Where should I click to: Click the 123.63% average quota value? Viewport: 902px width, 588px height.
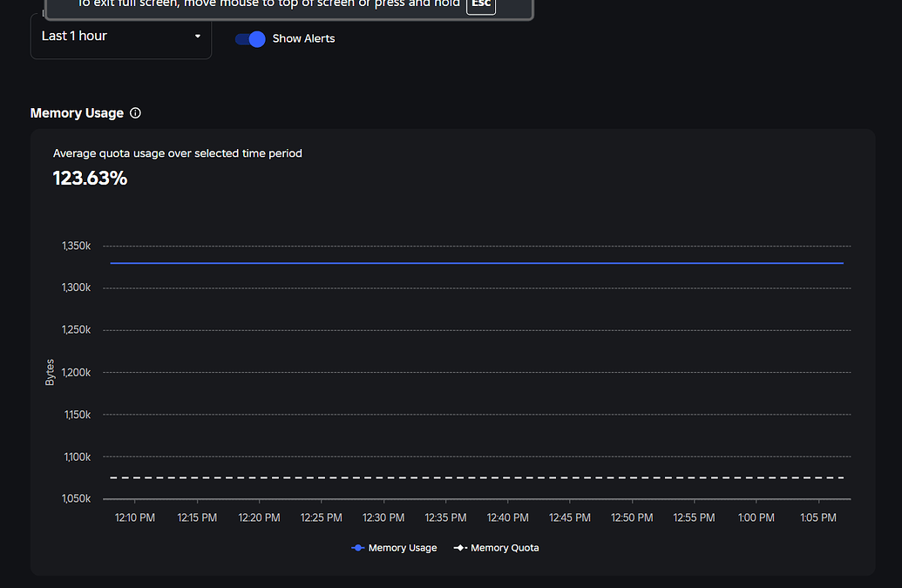tap(90, 179)
